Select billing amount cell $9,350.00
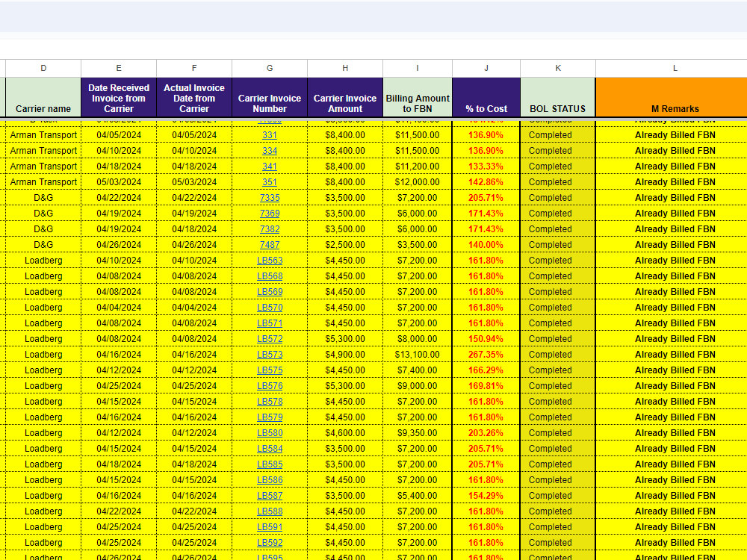 click(418, 433)
